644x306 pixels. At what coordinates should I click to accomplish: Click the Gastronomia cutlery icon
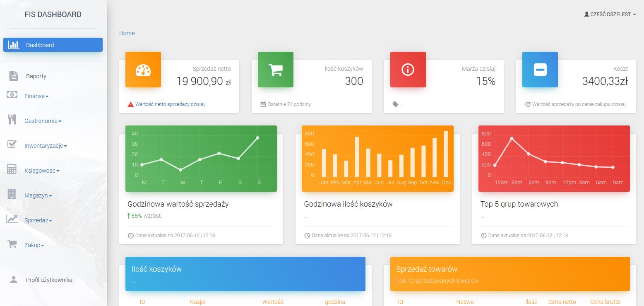(12, 120)
